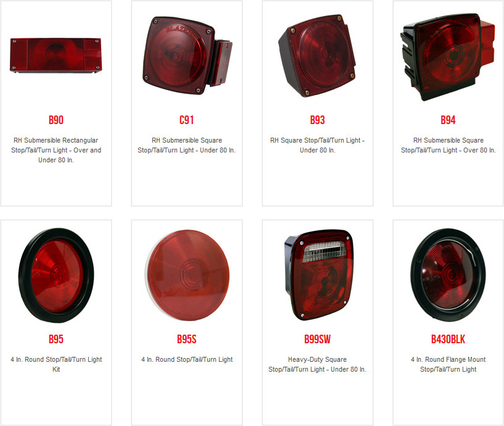Click the B430BLK product title

click(x=448, y=339)
